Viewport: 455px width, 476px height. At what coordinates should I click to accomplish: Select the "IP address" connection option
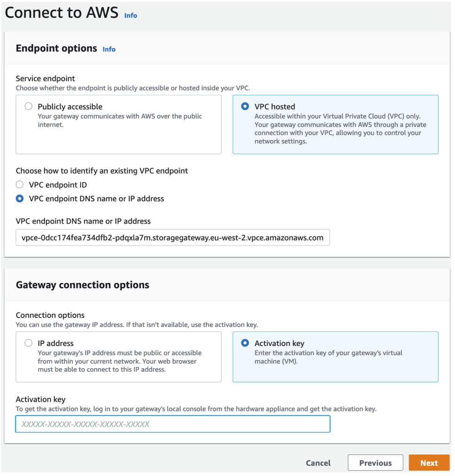pos(28,343)
